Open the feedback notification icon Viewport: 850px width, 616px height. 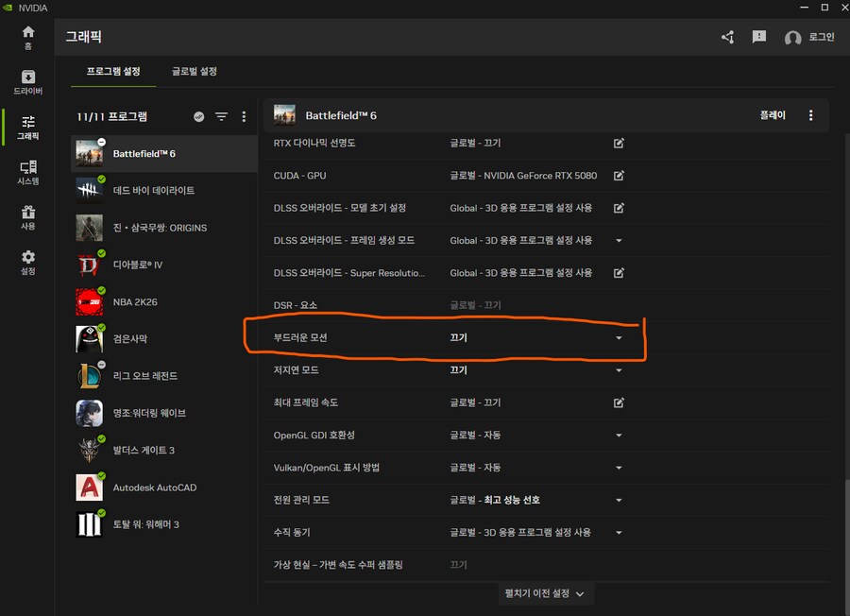pyautogui.click(x=759, y=37)
